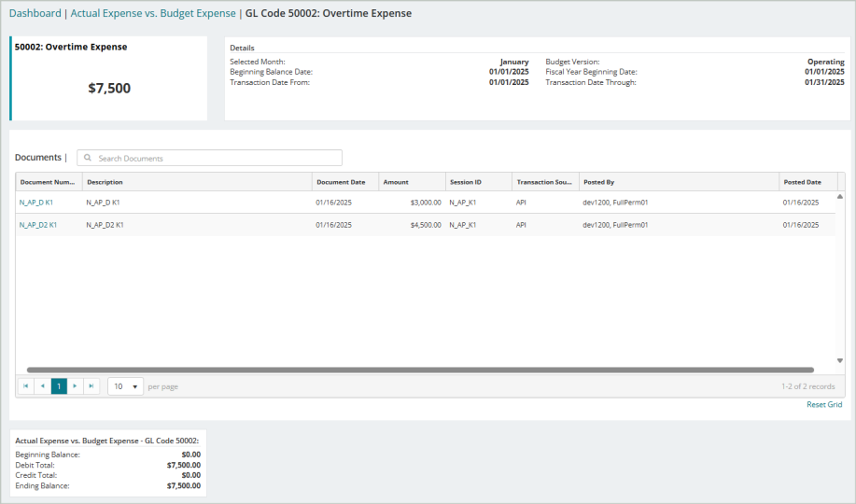Viewport: 856px width, 504px height.
Task: Click the Ending Balance value $7,500.00
Action: click(184, 485)
